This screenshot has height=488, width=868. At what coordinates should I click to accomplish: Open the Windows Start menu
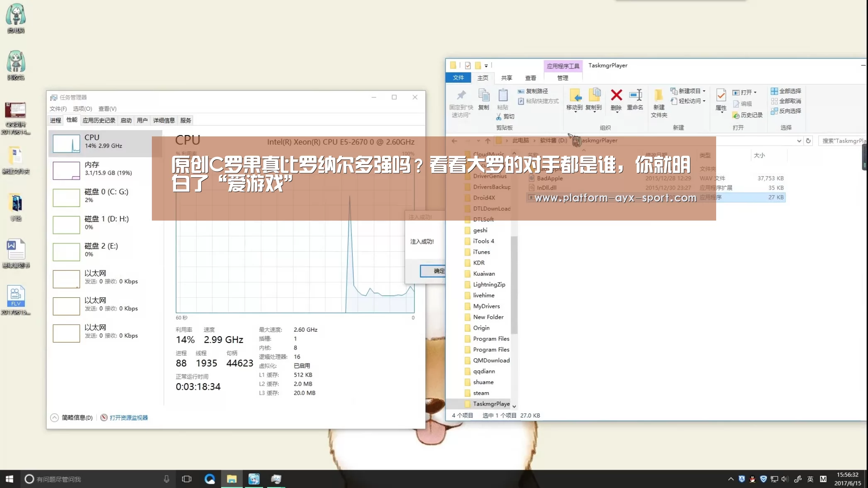pyautogui.click(x=9, y=479)
